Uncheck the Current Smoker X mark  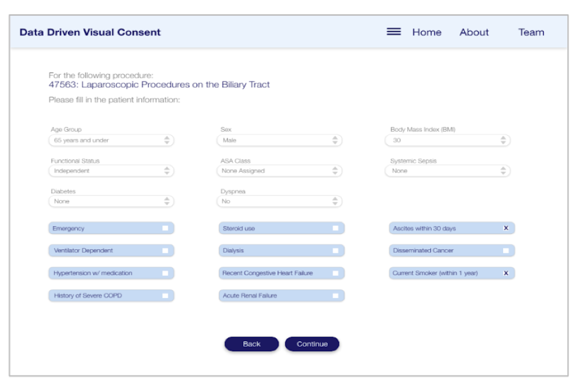[x=506, y=273]
